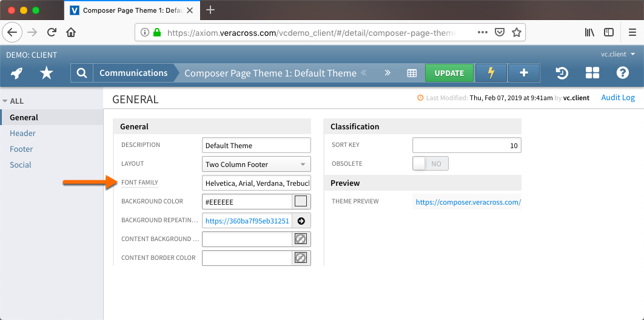Image resolution: width=644 pixels, height=320 pixels.
Task: Open the Audit Log link
Action: click(x=618, y=98)
